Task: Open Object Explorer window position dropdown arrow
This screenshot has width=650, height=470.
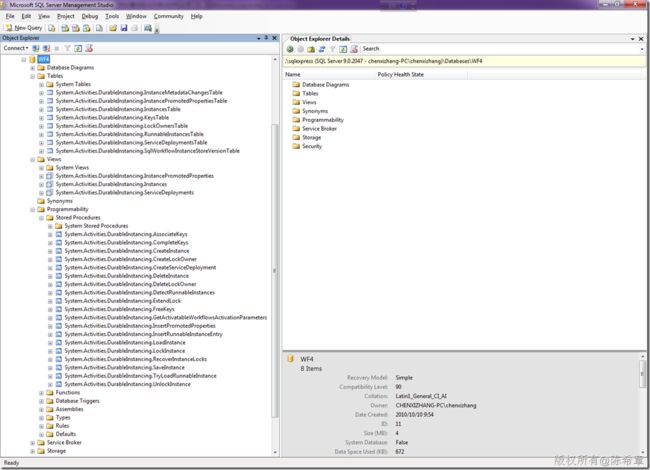Action: [259, 38]
